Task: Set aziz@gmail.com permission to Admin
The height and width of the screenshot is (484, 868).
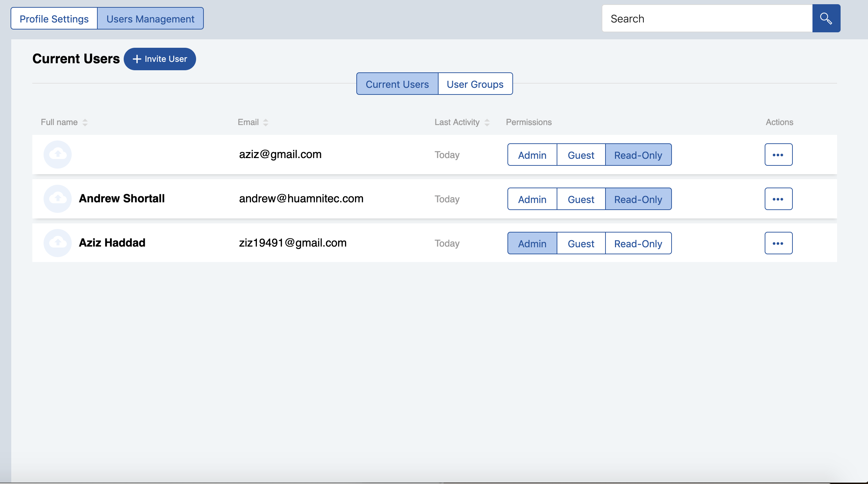Action: 532,155
